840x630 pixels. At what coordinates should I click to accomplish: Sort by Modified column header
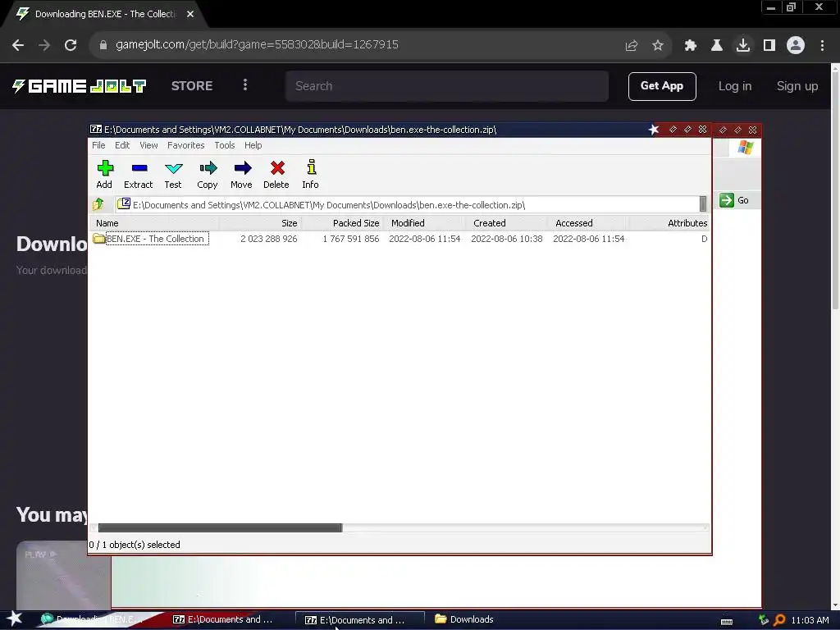(x=424, y=223)
